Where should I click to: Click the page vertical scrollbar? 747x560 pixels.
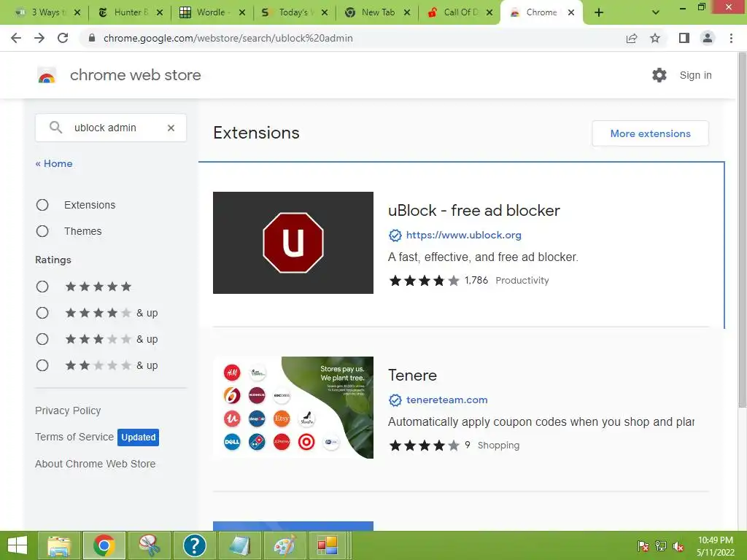tap(742, 228)
